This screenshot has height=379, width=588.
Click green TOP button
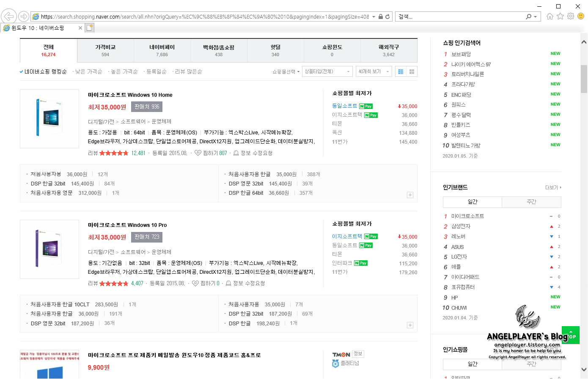pos(571,335)
